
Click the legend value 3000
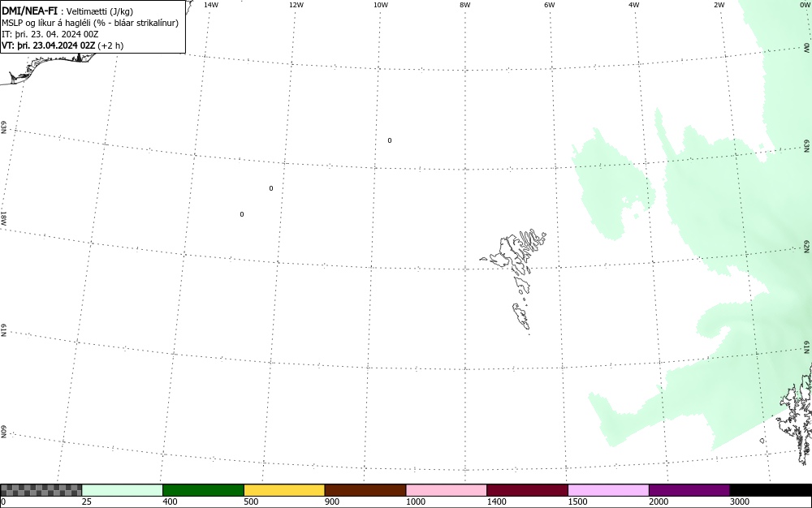click(740, 502)
